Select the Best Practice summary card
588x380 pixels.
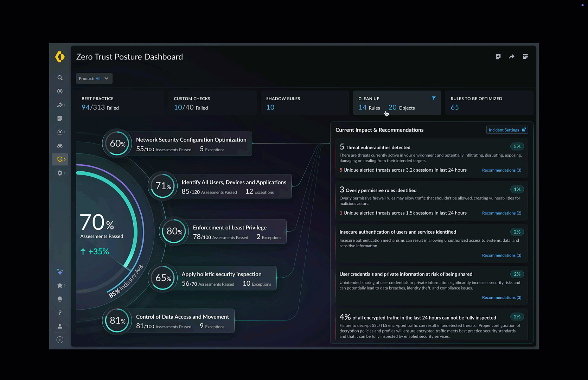pos(120,103)
